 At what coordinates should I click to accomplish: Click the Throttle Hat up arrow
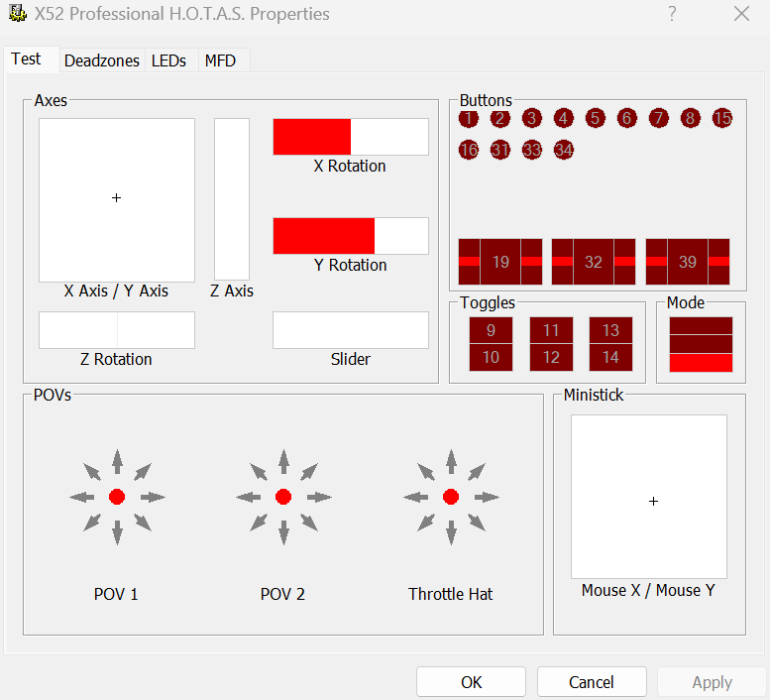click(x=451, y=461)
